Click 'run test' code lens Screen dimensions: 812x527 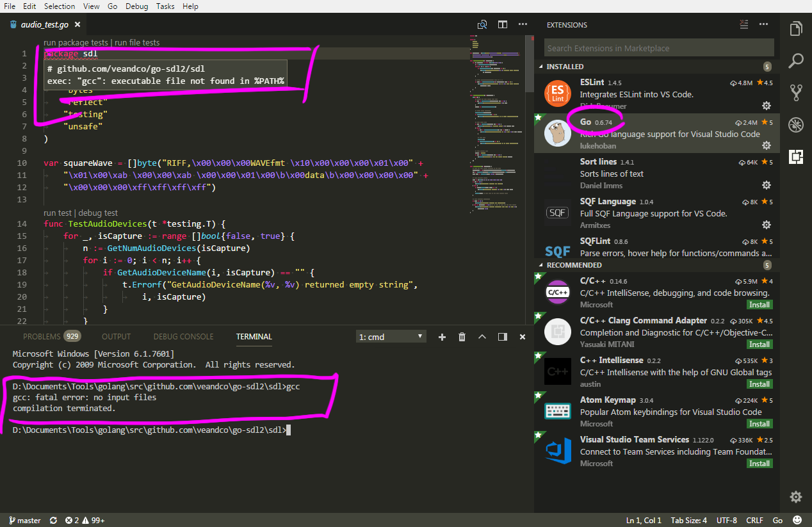tap(58, 213)
